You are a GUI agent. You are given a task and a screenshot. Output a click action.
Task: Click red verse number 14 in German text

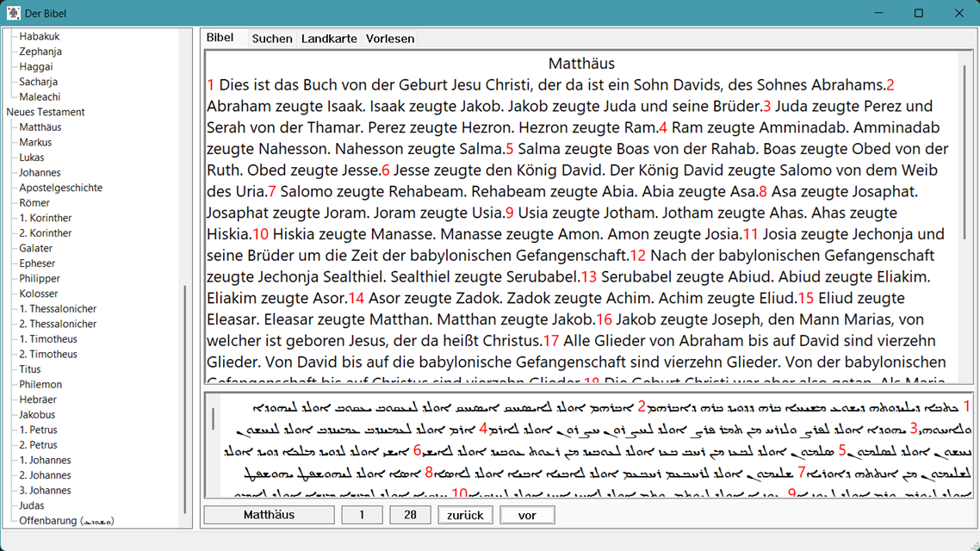pos(357,298)
